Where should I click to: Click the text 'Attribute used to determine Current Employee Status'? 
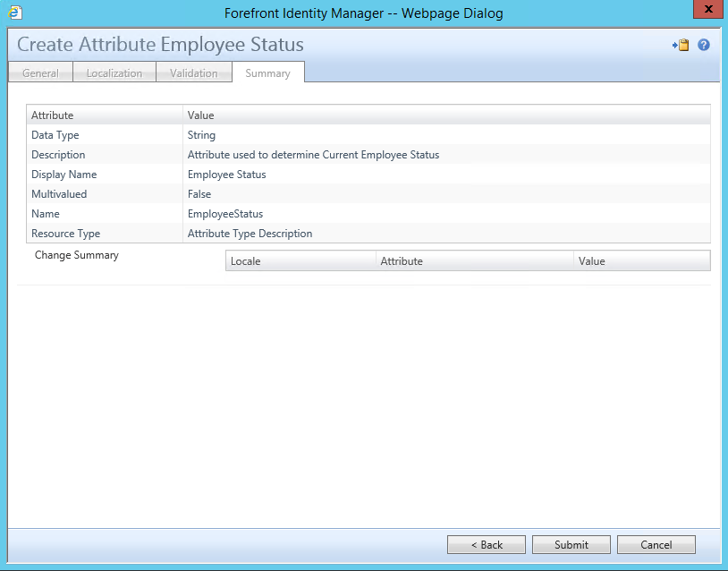point(313,155)
